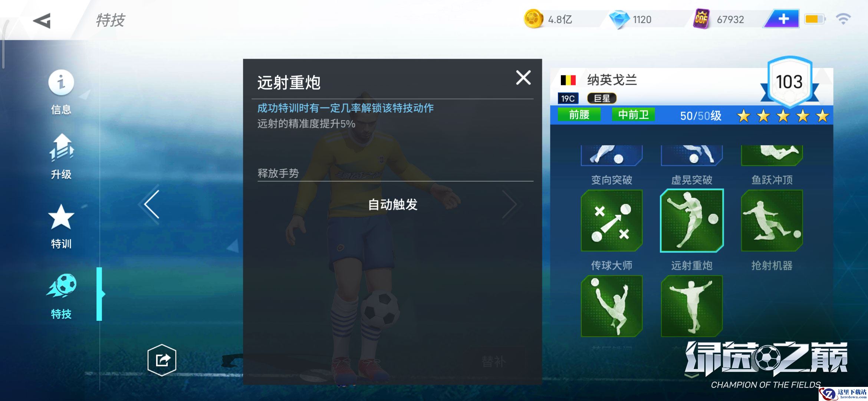Go back using the top-left arrow
Screen dimensions: 868x401
[42, 21]
